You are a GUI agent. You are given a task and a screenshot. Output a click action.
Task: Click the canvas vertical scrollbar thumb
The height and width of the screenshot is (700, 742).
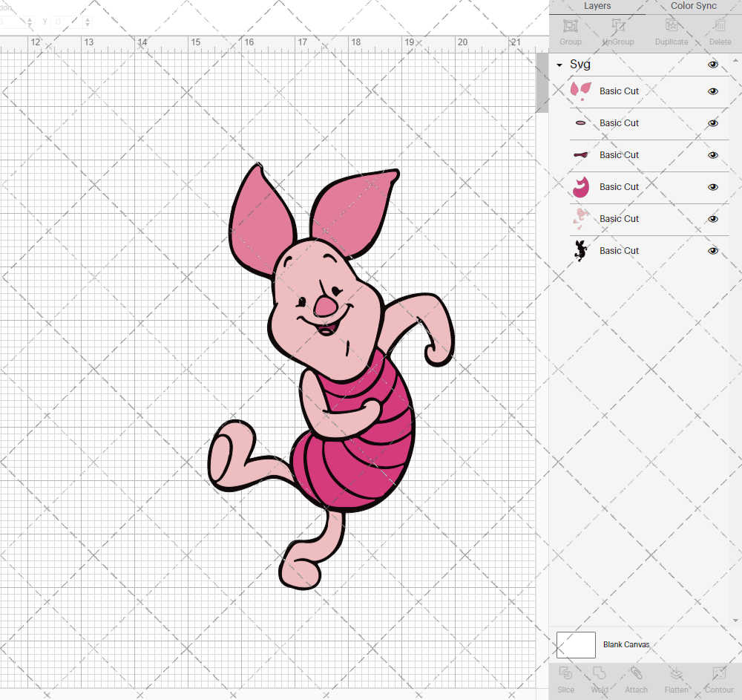click(542, 83)
